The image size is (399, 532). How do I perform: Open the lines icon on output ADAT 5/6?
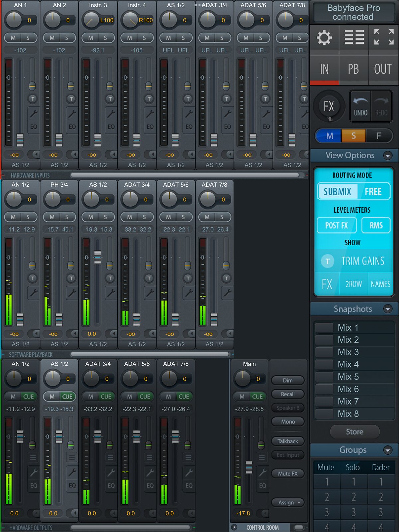pyautogui.click(x=149, y=458)
